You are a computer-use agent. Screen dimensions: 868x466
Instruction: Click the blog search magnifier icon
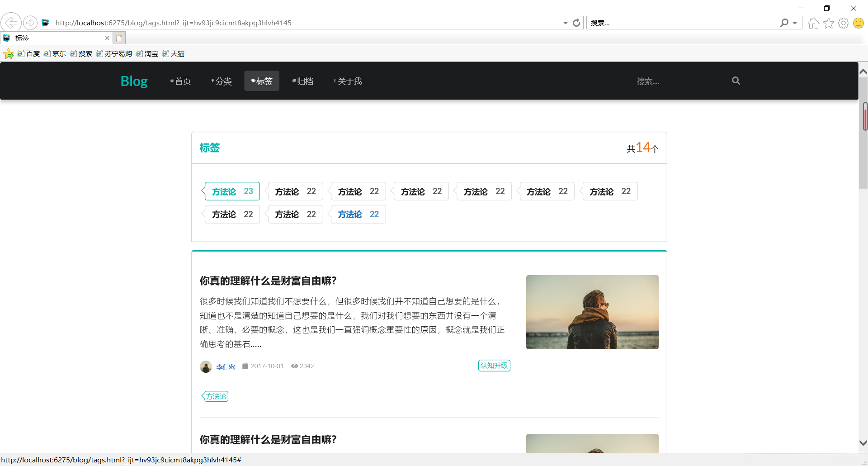point(736,81)
